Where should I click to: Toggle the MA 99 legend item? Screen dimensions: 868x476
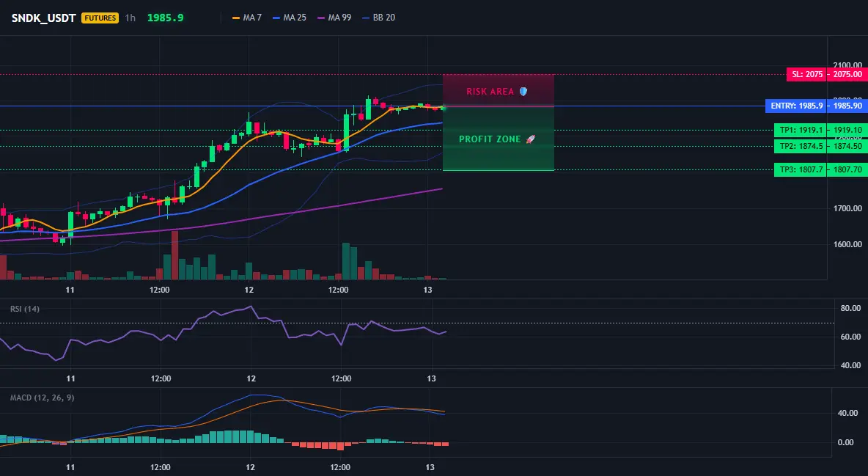[x=334, y=18]
